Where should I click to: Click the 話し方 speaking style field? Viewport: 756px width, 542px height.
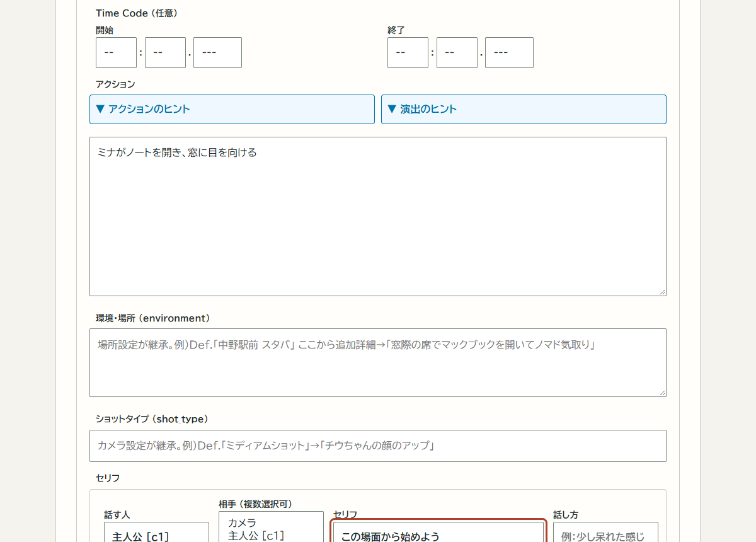pyautogui.click(x=605, y=533)
